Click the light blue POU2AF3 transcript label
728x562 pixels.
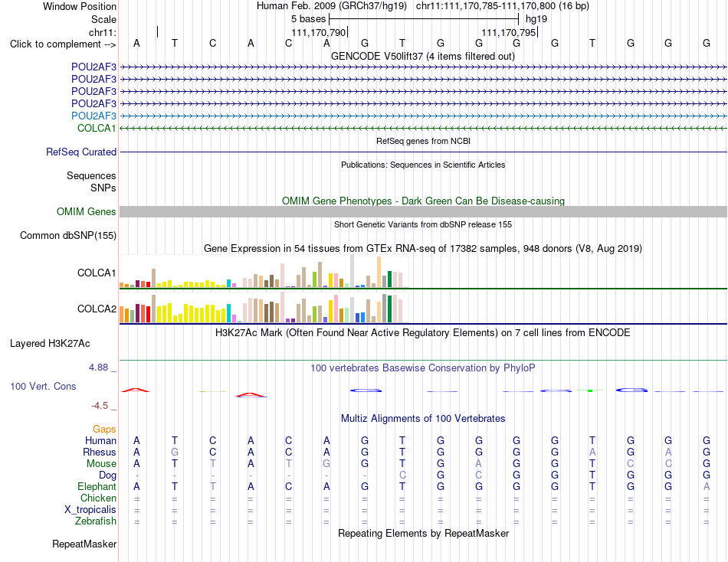pyautogui.click(x=93, y=116)
